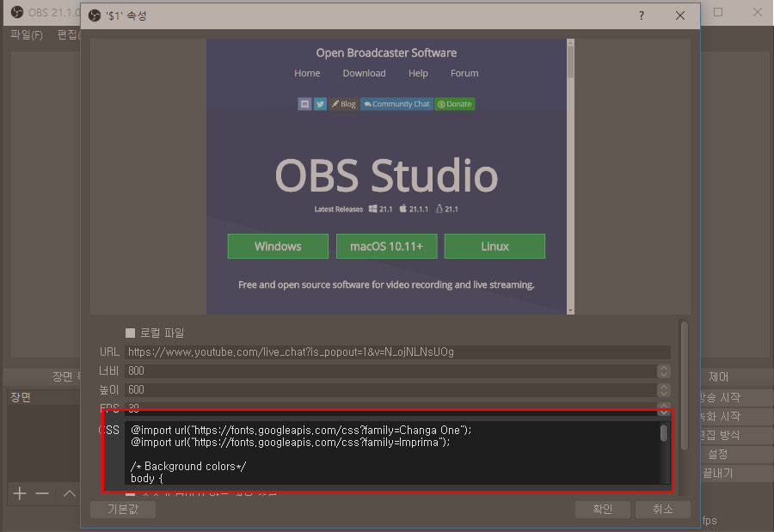774x532 pixels.
Task: Click the preview scrollbar down arrow
Action: click(571, 310)
